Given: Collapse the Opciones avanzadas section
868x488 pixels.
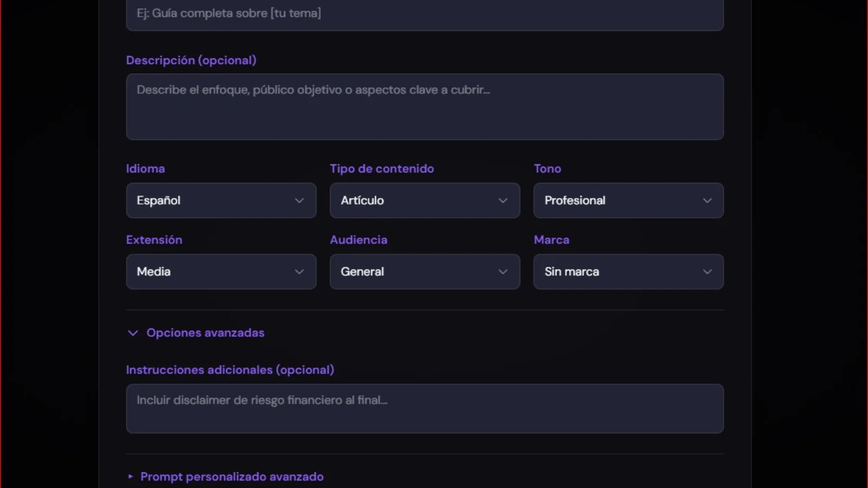Looking at the screenshot, I should click(x=205, y=332).
